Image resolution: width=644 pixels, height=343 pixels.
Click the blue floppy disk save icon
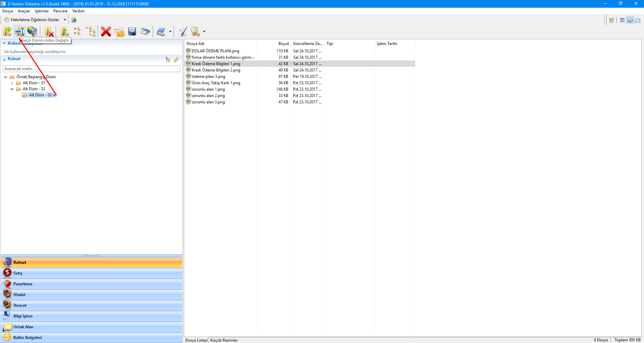pyautogui.click(x=132, y=32)
